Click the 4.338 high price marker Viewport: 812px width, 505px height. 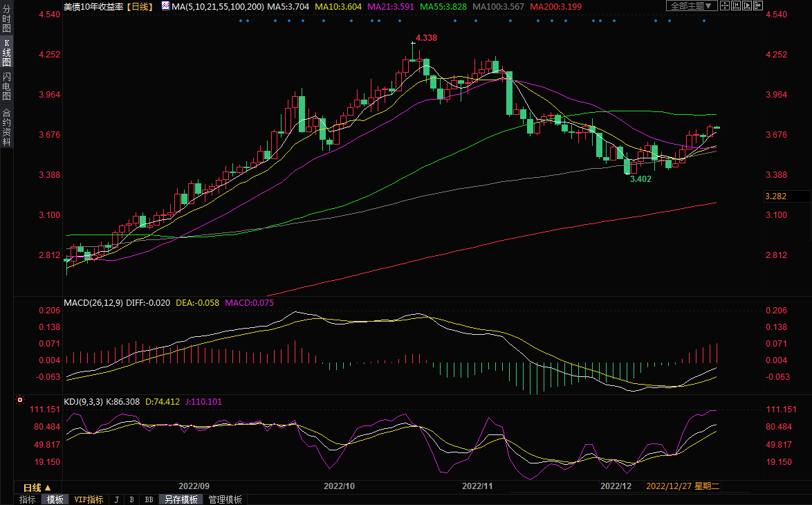(x=426, y=38)
